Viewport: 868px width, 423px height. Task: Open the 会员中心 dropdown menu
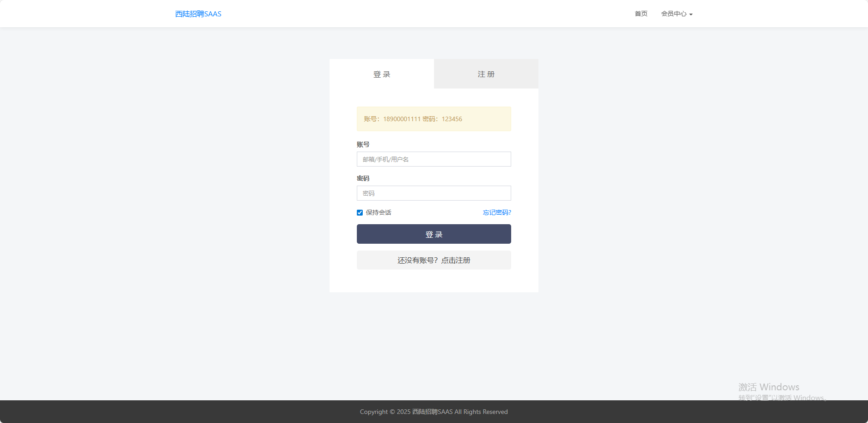pos(674,14)
